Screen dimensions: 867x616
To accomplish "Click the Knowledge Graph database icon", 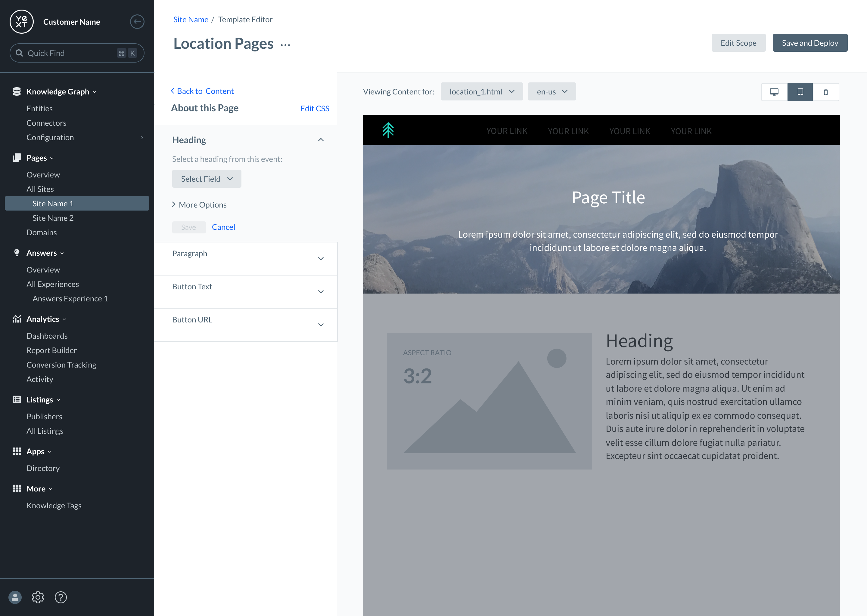I will coord(17,91).
